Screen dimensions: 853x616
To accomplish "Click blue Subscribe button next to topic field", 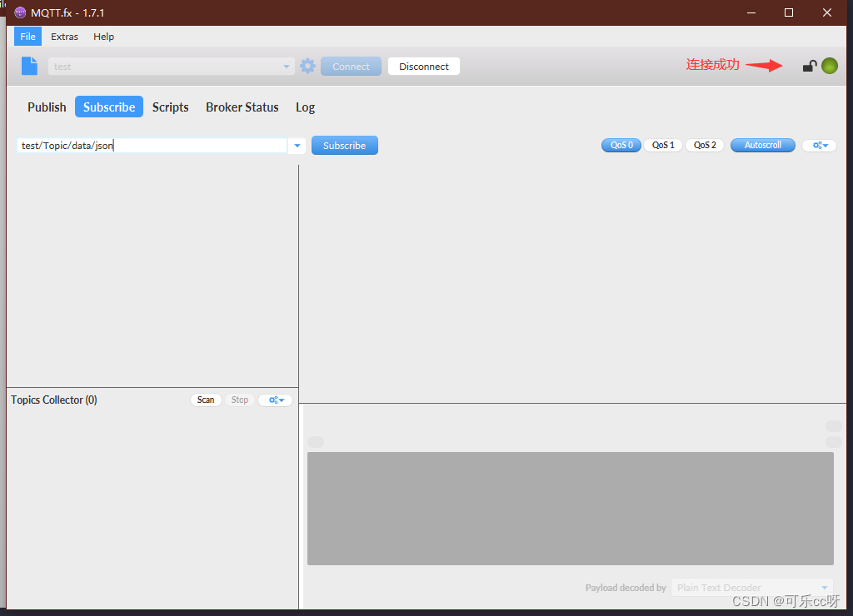I will pos(344,145).
